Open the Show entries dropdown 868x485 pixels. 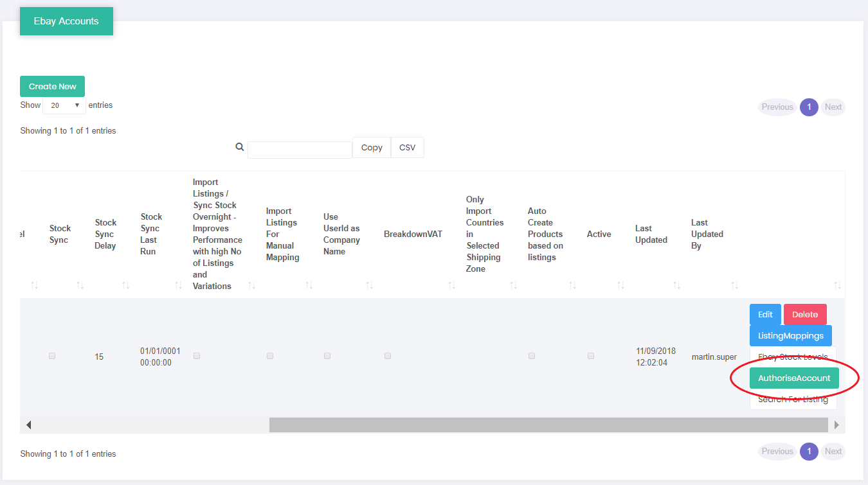64,105
